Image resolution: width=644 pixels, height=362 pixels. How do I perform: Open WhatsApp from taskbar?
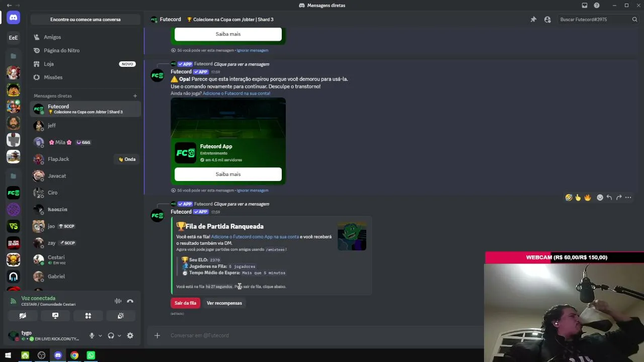point(91,355)
